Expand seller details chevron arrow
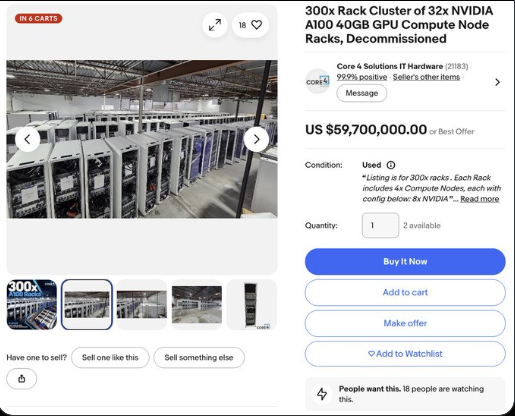The image size is (515, 416). pos(497,82)
